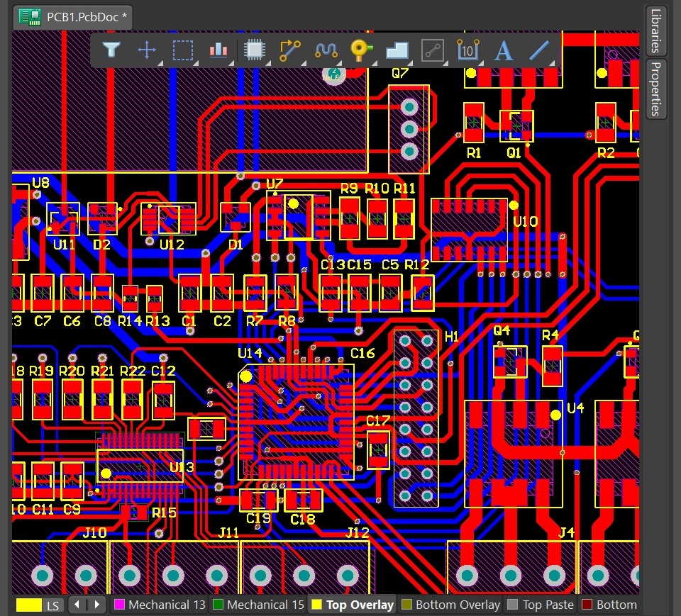Select the Measure Distance tool icon
The image size is (681, 616).
click(432, 50)
